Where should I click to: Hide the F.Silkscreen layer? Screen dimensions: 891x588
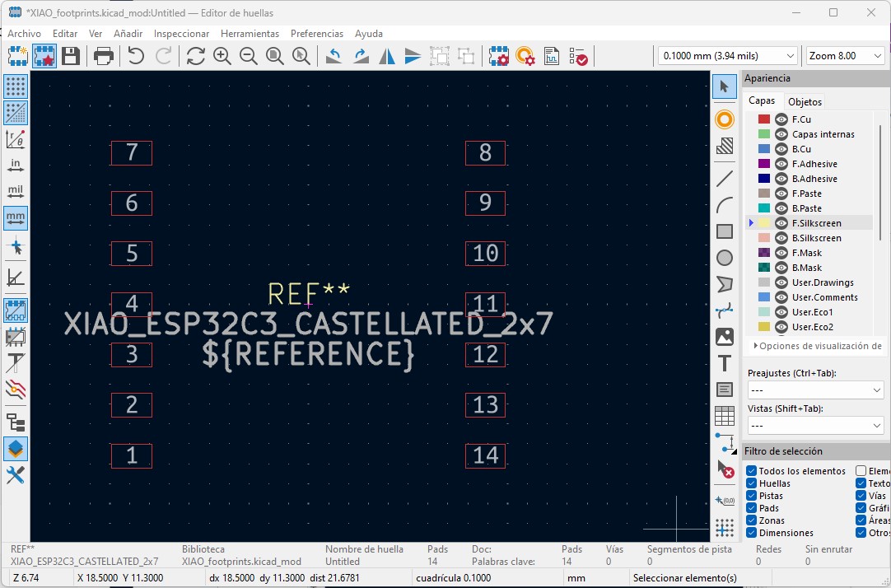781,223
